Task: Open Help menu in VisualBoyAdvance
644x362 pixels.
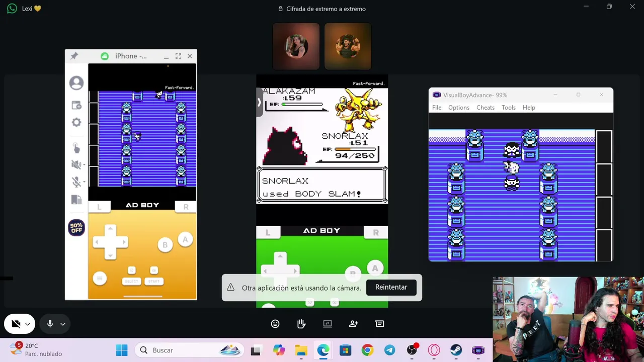Action: (x=529, y=108)
